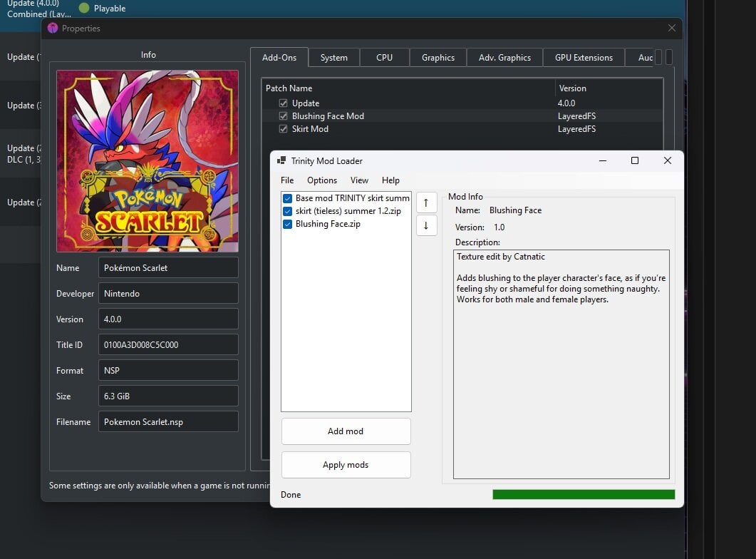Click LayeredFS version of Blushing Face Mod
756x559 pixels.
pos(576,116)
